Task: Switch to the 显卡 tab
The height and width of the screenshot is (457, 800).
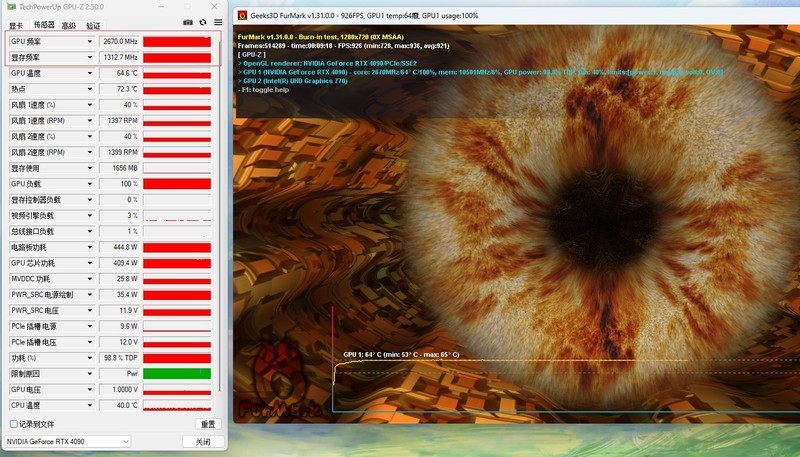Action: 16,26
